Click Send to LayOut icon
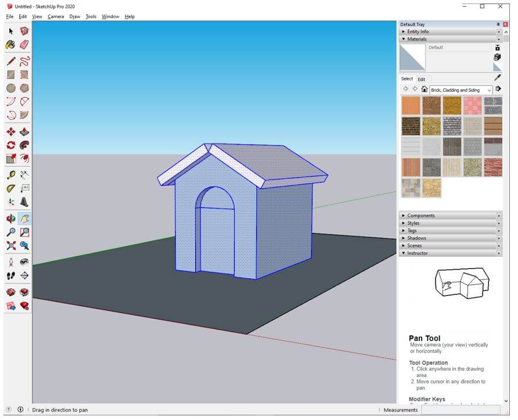 (11, 306)
